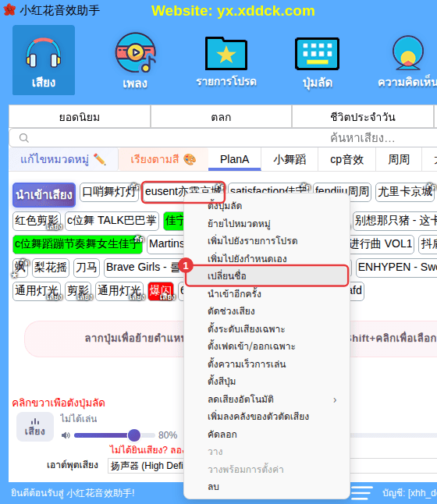The width and height of the screenshot is (437, 504).
Task: Click บัญชี account text in status bar
Action: coord(410,493)
